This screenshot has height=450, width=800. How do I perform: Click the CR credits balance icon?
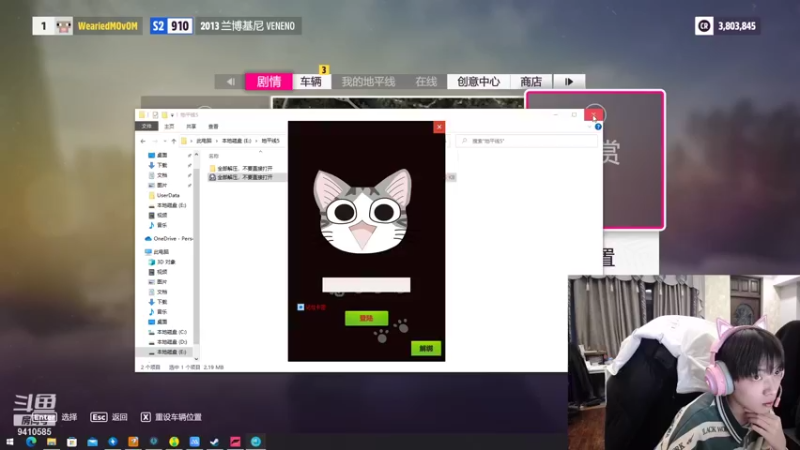pyautogui.click(x=704, y=26)
